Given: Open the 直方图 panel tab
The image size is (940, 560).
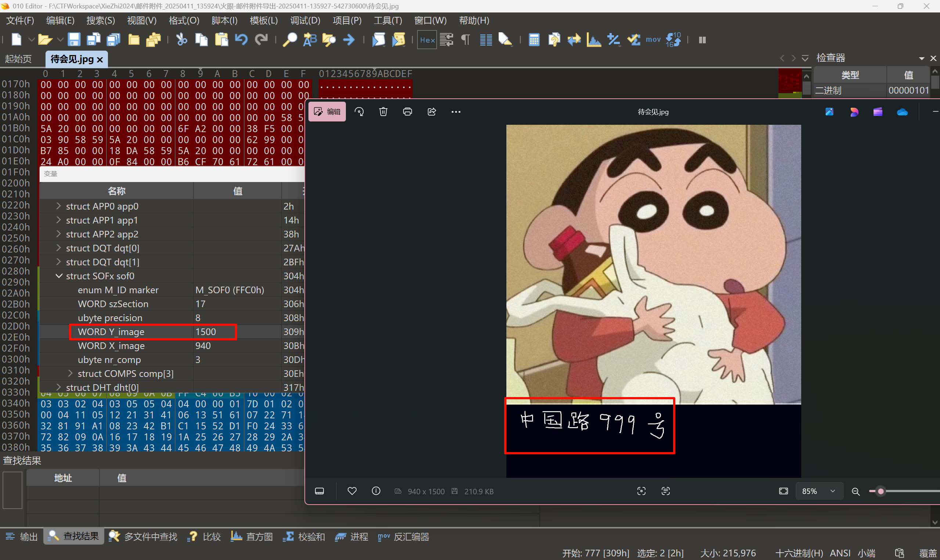Looking at the screenshot, I should pos(252,537).
